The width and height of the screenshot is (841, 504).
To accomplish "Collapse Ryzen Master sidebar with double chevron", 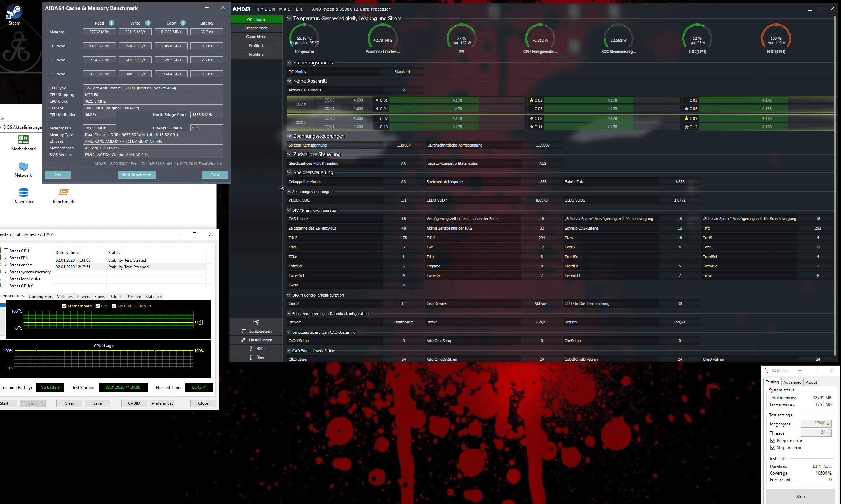I will (x=283, y=189).
